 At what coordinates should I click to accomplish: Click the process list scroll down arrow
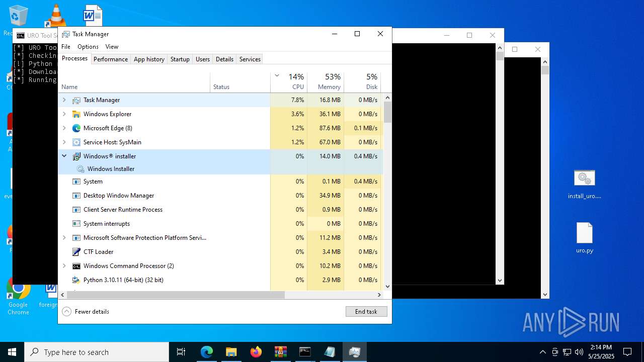coord(387,287)
